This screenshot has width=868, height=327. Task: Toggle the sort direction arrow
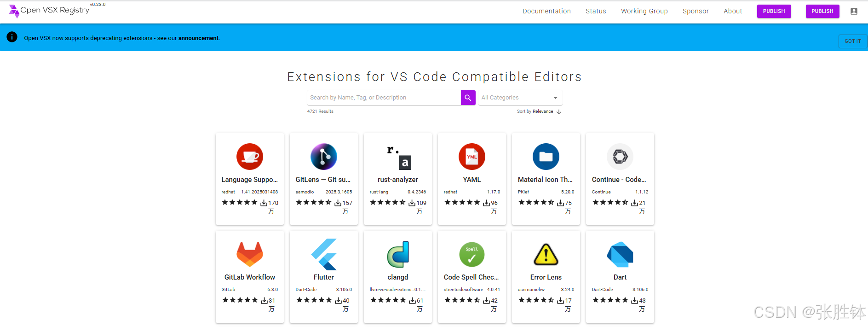point(559,111)
